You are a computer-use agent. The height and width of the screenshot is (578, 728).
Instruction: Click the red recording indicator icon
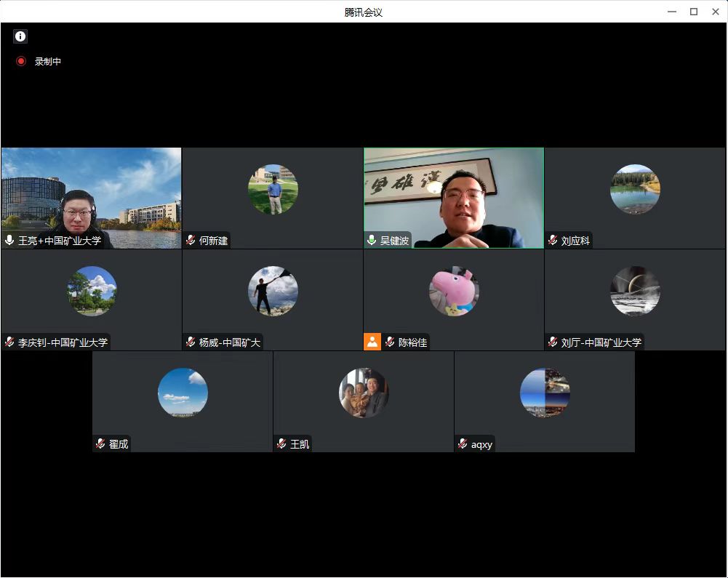pos(21,62)
